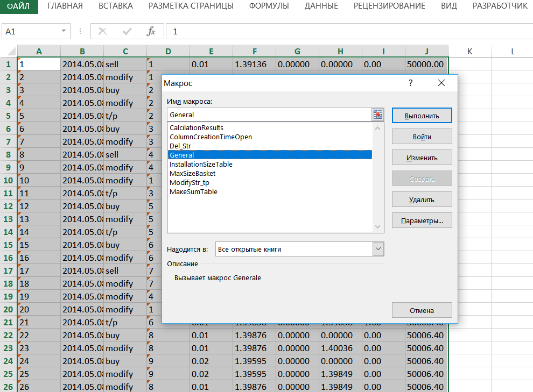Expand the 'Находится в' combo box
The width and height of the screenshot is (533, 392).
tap(378, 249)
